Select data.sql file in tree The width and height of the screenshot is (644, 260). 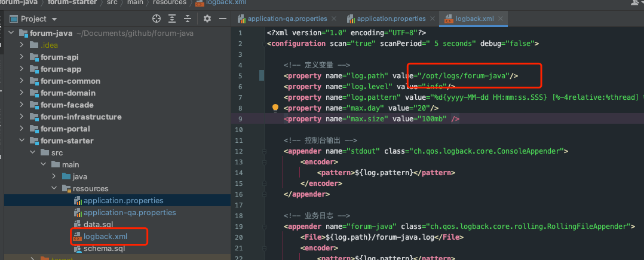click(98, 224)
